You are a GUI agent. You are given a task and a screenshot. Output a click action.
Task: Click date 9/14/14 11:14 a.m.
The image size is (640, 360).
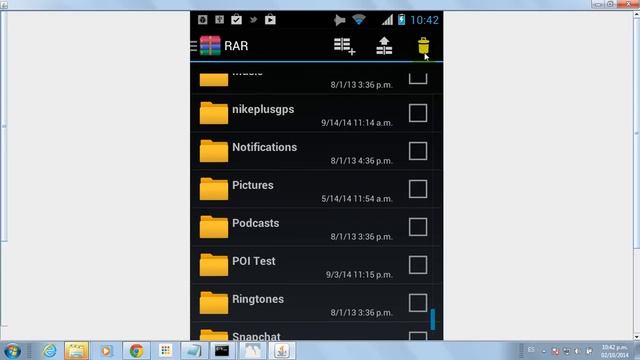pos(357,123)
